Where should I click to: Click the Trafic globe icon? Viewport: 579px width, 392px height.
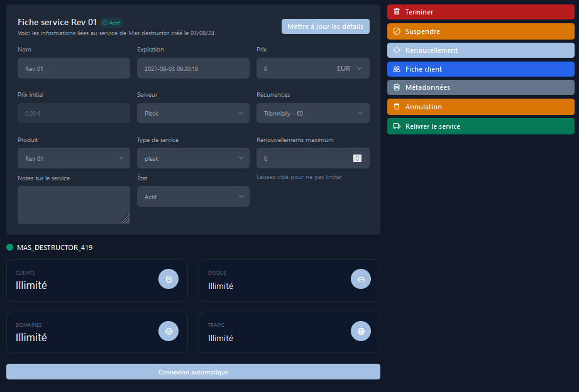click(360, 330)
